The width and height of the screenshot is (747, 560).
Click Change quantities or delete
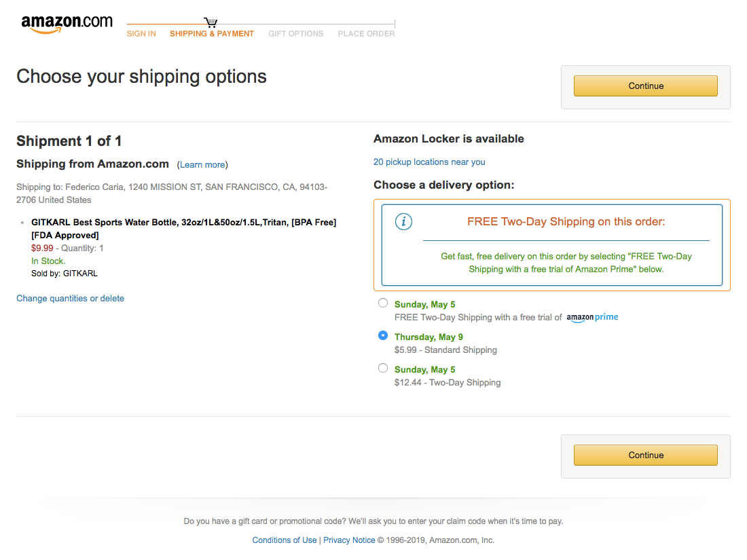pos(70,298)
